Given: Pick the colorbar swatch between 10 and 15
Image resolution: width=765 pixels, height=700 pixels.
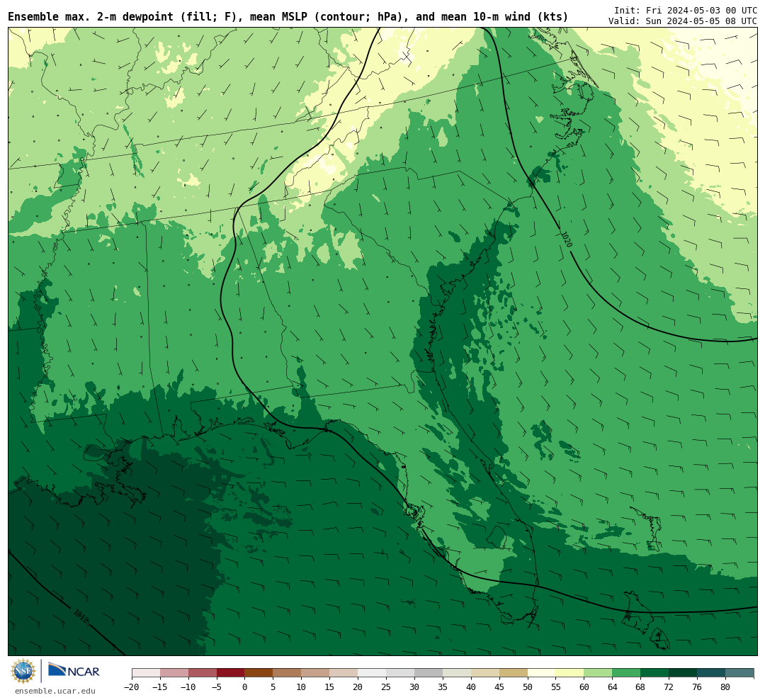Looking at the screenshot, I should pyautogui.click(x=316, y=673).
